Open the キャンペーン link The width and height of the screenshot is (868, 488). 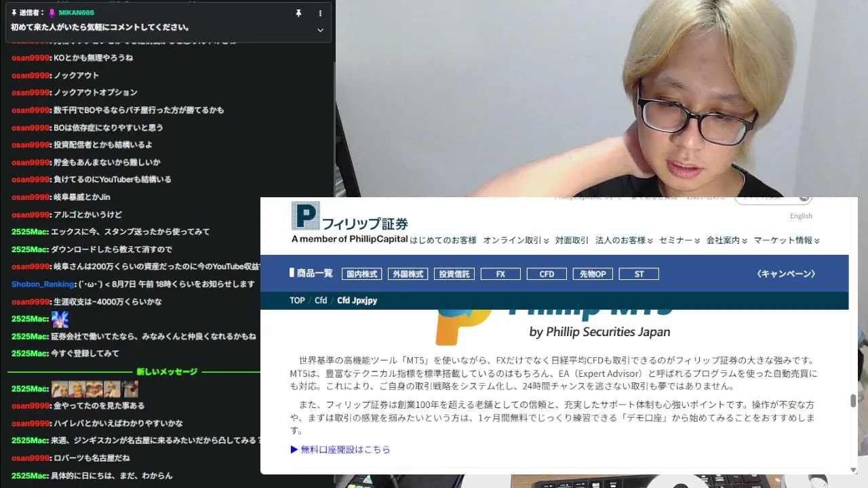click(x=786, y=274)
